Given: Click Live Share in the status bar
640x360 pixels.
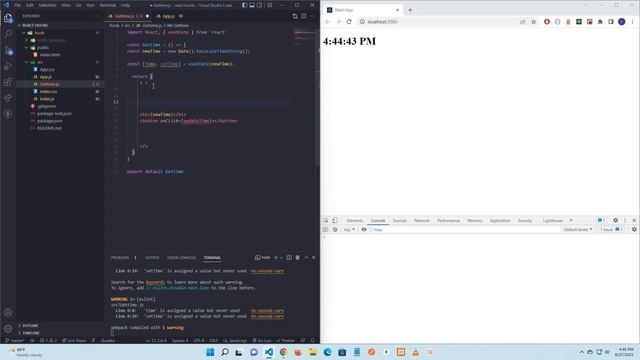Looking at the screenshot, I should point(74,340).
